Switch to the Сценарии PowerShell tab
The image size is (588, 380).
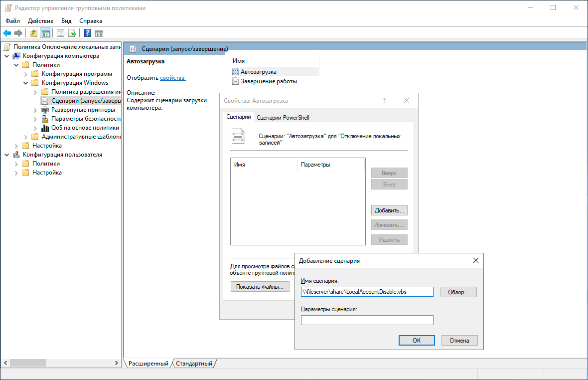coord(283,117)
